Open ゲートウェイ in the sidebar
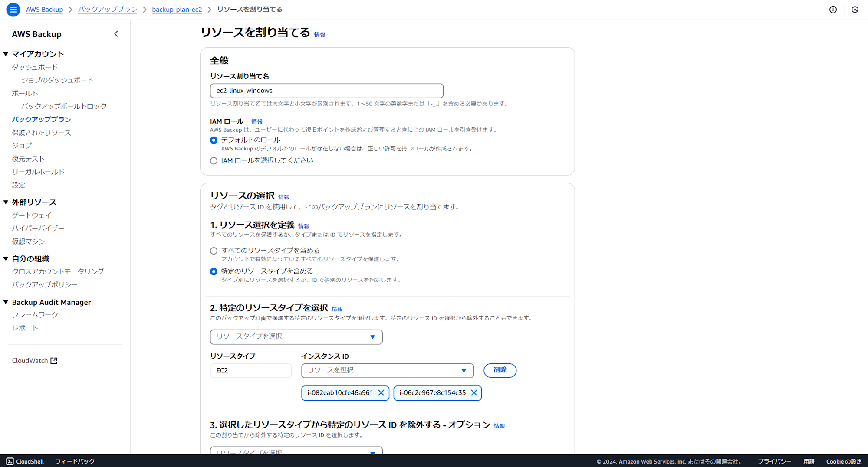Viewport: 868px width, 467px height. 31,216
